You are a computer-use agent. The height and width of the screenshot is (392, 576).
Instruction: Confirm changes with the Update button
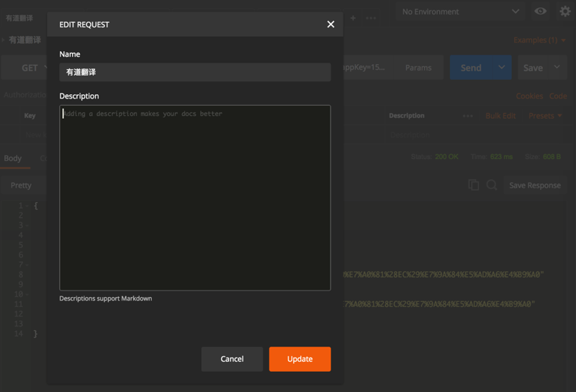point(300,359)
